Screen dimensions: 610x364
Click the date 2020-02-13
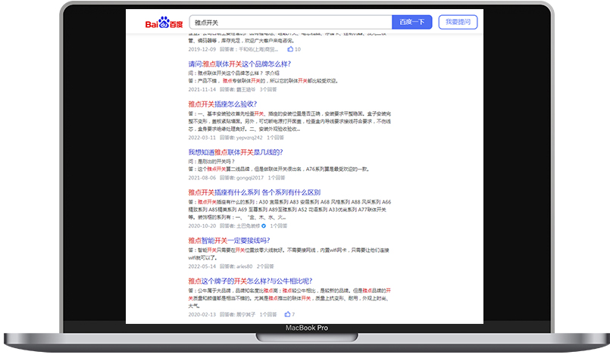tap(202, 314)
